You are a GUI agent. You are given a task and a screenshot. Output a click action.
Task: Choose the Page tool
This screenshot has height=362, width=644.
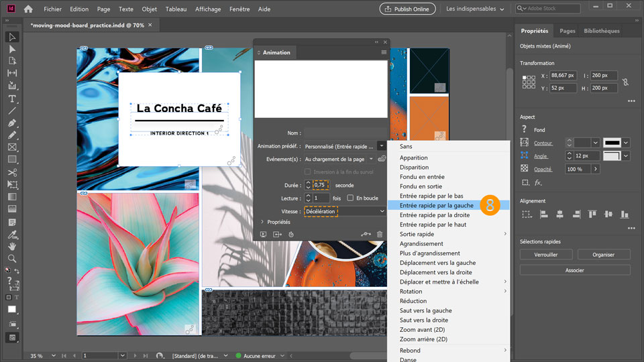point(12,61)
